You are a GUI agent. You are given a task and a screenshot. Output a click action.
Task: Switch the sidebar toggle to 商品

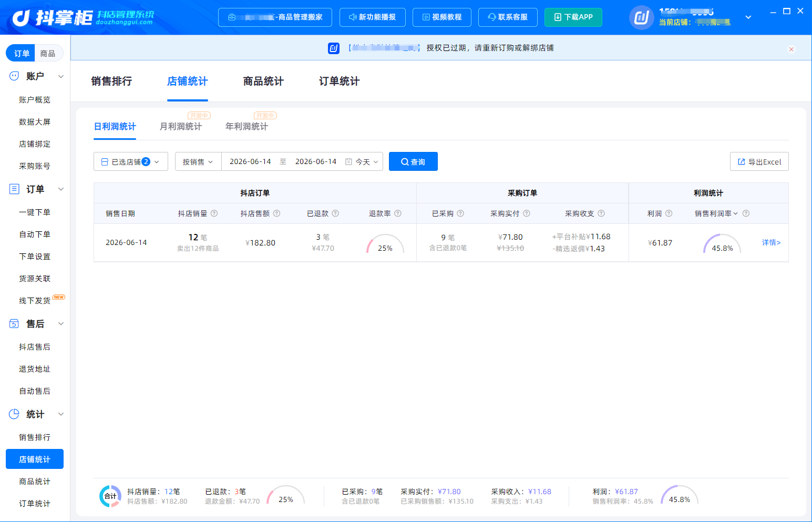[48, 53]
